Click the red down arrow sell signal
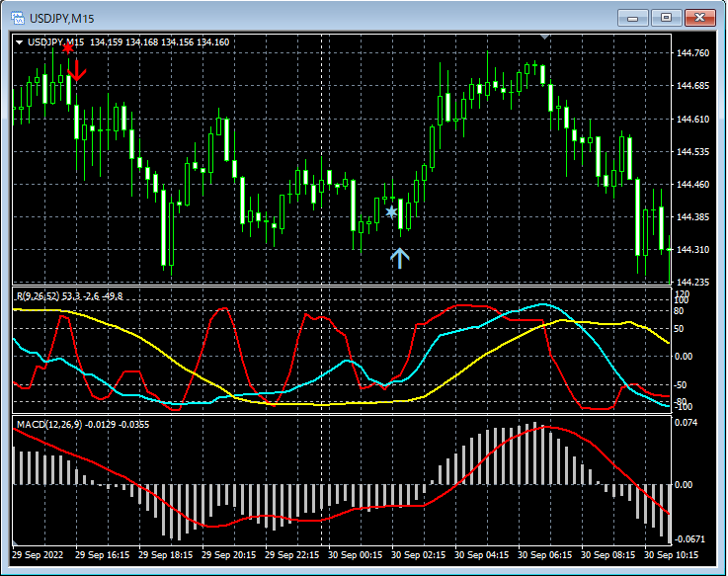728x576 pixels. tap(77, 69)
